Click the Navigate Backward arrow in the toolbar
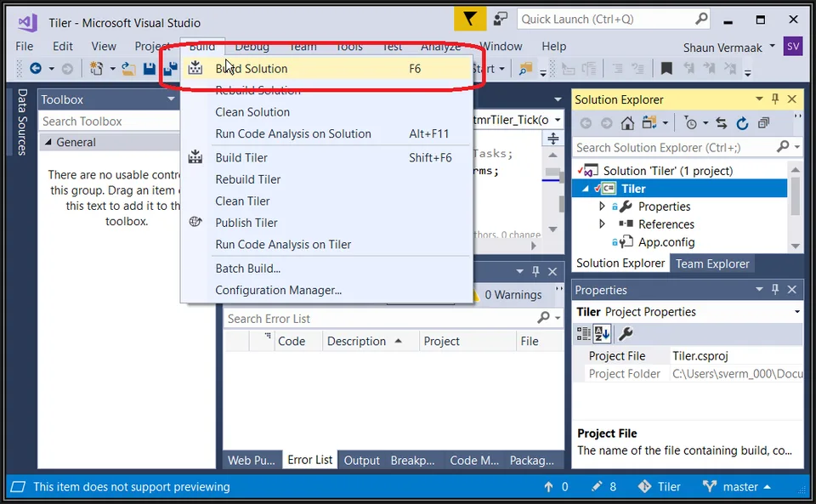Screen dimensions: 816x504 [x=36, y=68]
